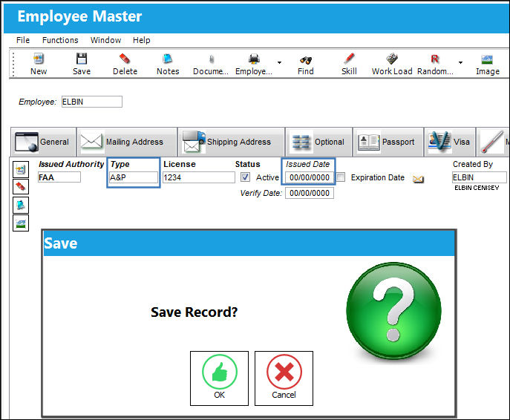Open the Functions menu
Image resolution: width=510 pixels, height=420 pixels.
click(x=60, y=40)
